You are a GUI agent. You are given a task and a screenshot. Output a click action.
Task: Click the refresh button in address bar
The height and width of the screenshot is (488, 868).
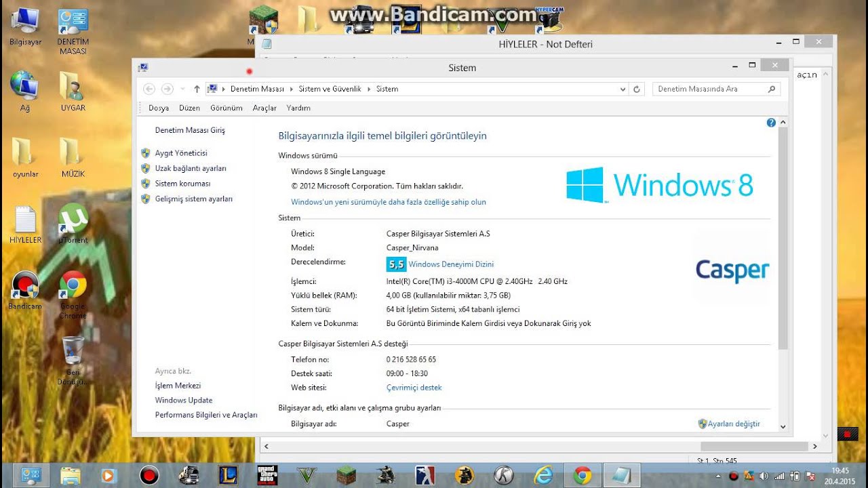(636, 89)
